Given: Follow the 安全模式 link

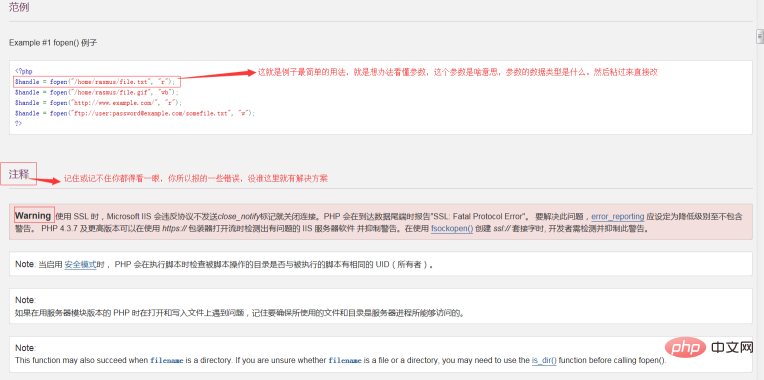Looking at the screenshot, I should click(x=80, y=265).
